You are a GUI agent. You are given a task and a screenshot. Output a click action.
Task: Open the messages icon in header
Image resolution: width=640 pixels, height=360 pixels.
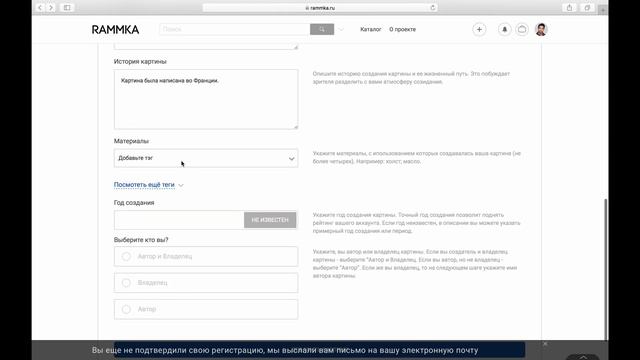pos(522,29)
